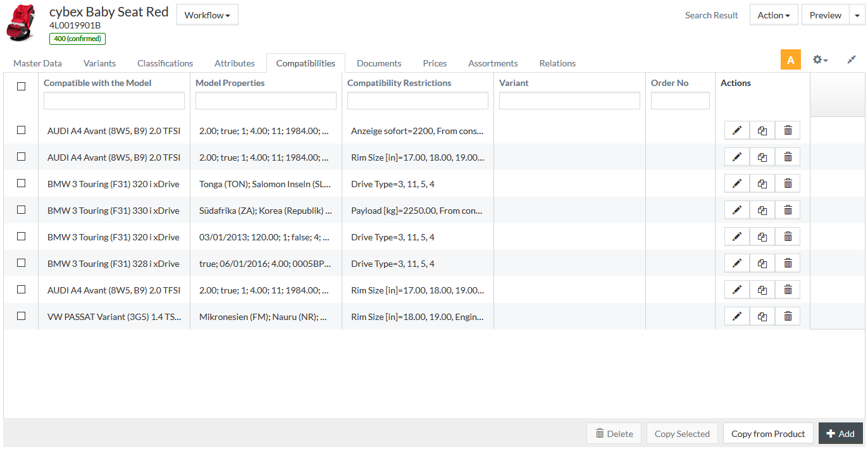This screenshot has height=449, width=868.
Task: Add a new compatibility entry
Action: point(841,434)
